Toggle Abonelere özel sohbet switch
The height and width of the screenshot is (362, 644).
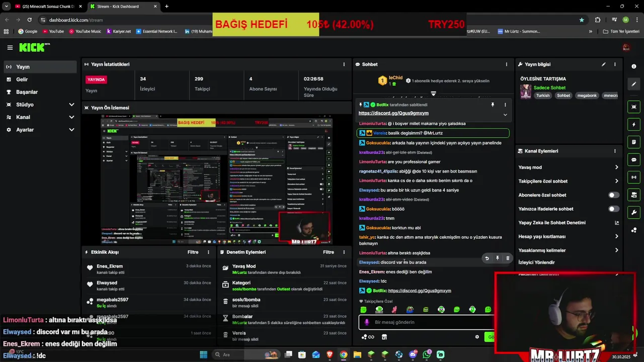[x=614, y=195]
